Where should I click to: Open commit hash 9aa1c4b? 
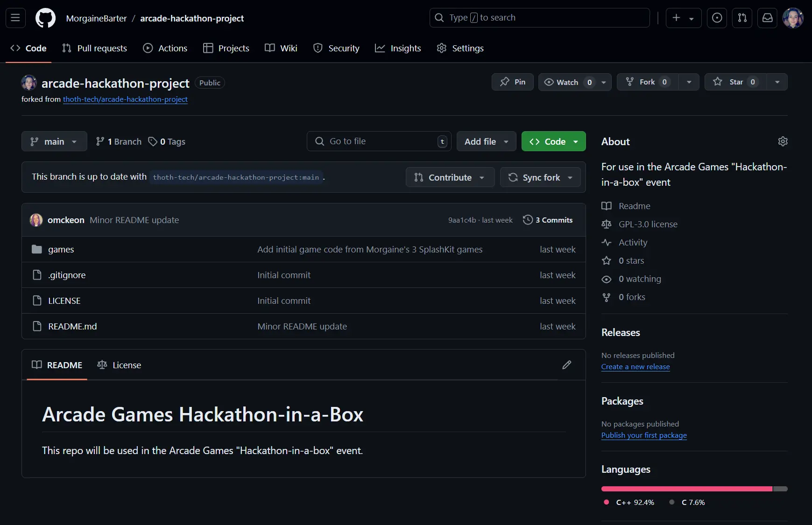point(462,220)
